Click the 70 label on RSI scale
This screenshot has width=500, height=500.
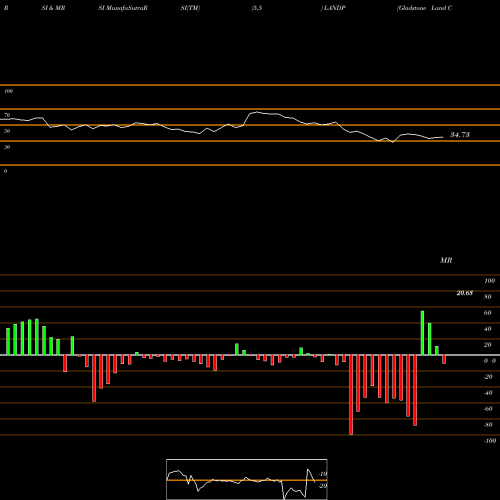coord(7,115)
